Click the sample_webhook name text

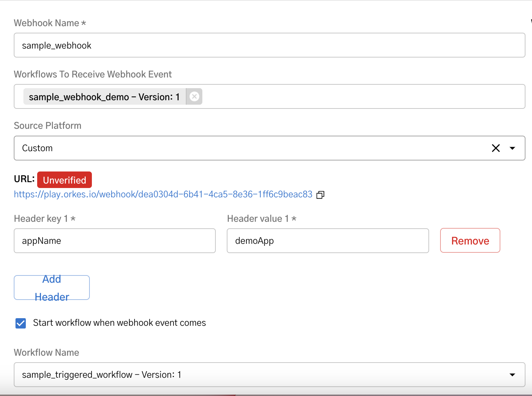point(56,45)
